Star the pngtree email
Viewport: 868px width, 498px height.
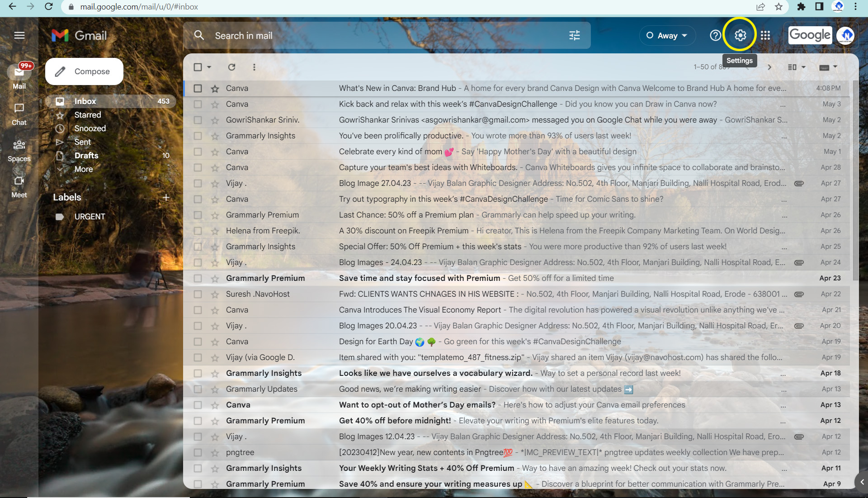click(x=215, y=453)
